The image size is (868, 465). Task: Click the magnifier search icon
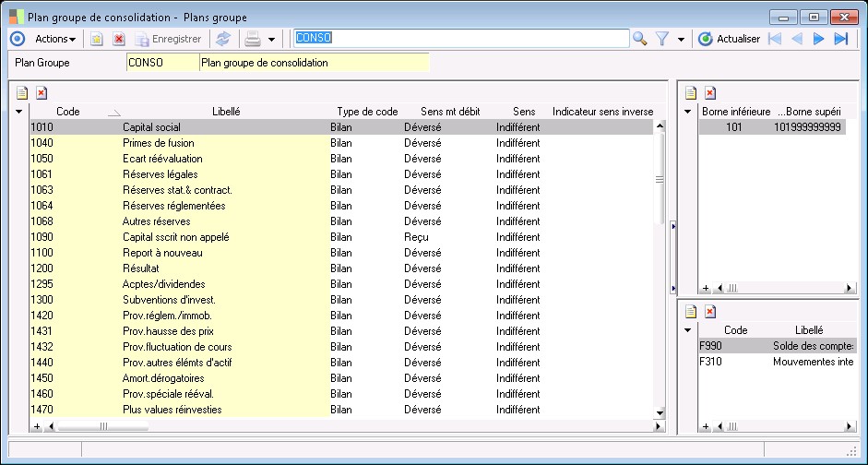click(640, 39)
